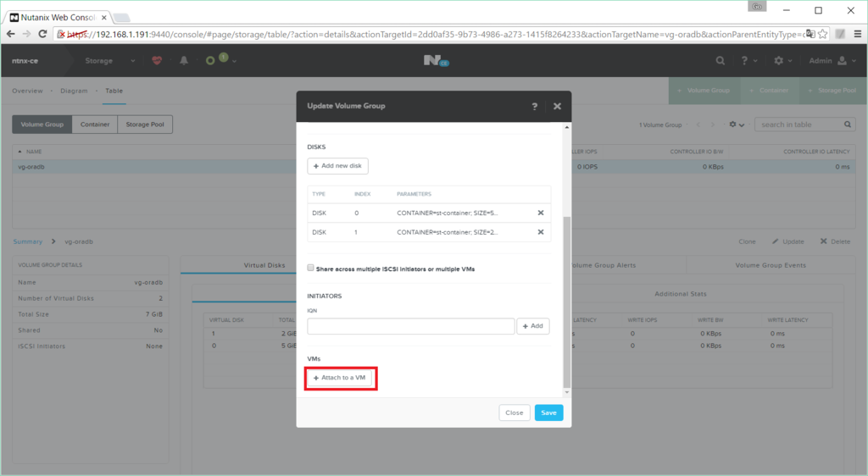Select the Container table tab
Image resolution: width=868 pixels, height=476 pixels.
click(95, 125)
